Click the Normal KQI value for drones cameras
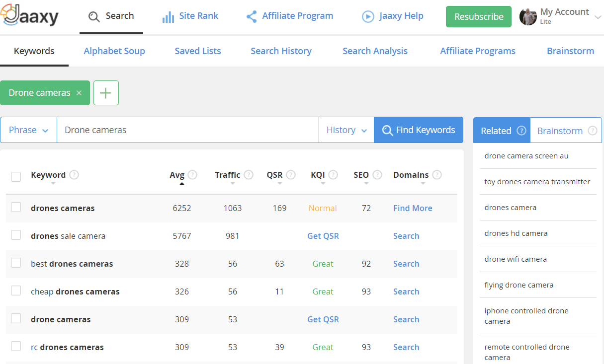This screenshot has width=604, height=364. pos(323,208)
